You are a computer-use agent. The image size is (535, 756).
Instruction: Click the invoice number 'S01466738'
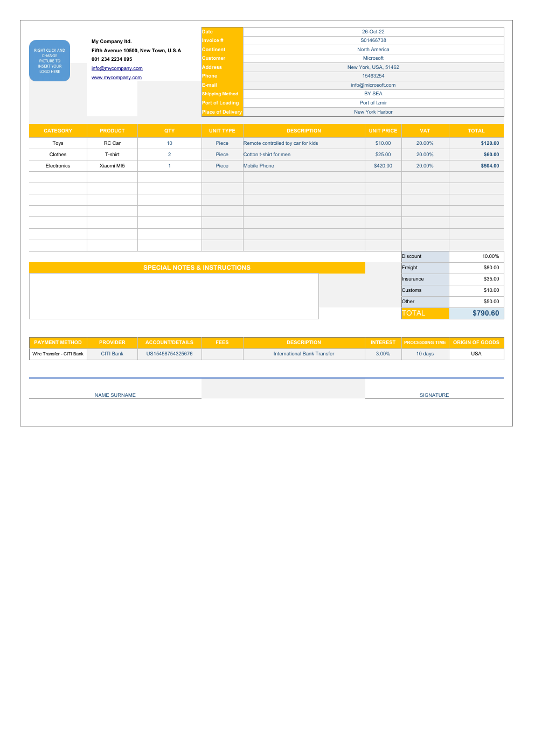373,40
